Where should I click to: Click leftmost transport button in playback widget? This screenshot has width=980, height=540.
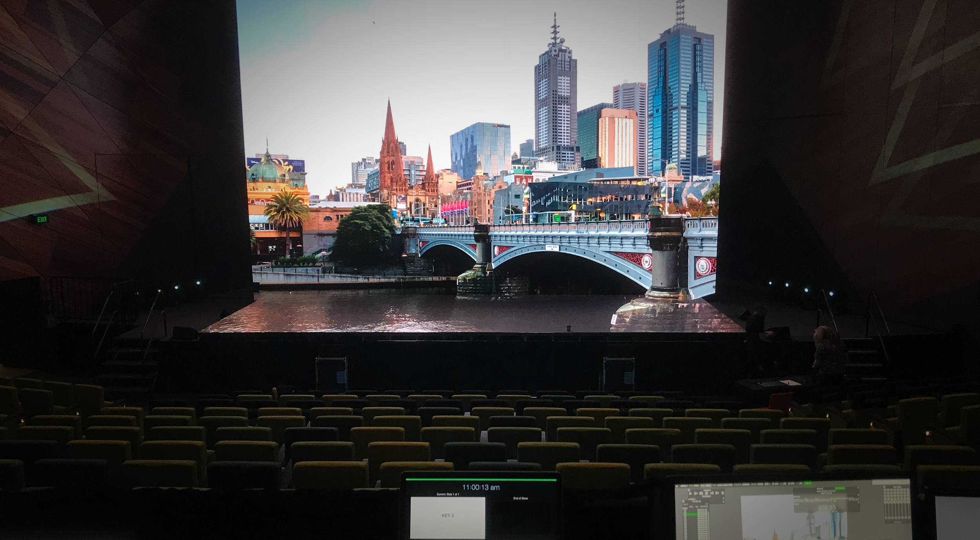[690, 493]
